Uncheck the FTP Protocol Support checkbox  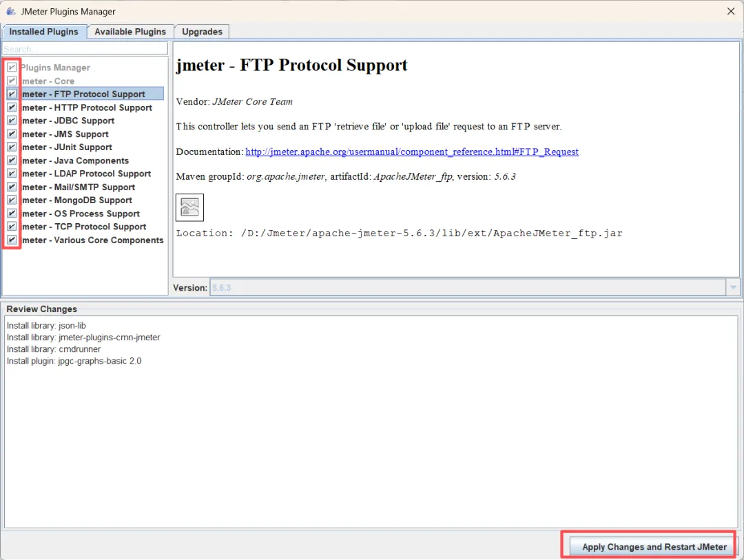12,94
